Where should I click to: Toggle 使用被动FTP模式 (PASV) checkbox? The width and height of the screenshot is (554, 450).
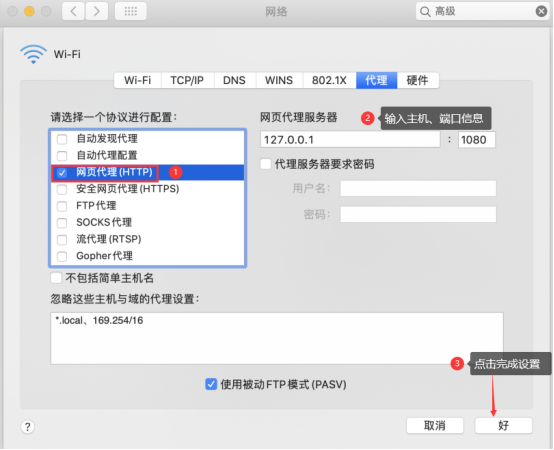point(211,384)
